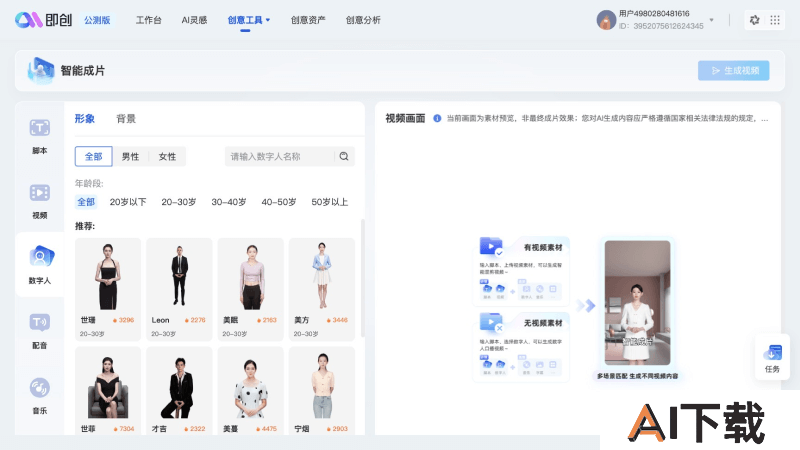Select the 才吉 digital human card
Image resolution: width=800 pixels, height=450 pixels.
[179, 391]
